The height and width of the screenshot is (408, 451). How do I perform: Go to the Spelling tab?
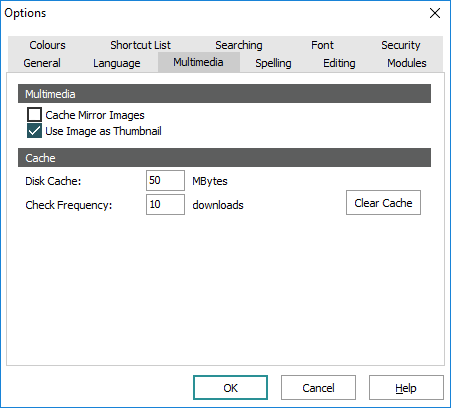pos(273,63)
